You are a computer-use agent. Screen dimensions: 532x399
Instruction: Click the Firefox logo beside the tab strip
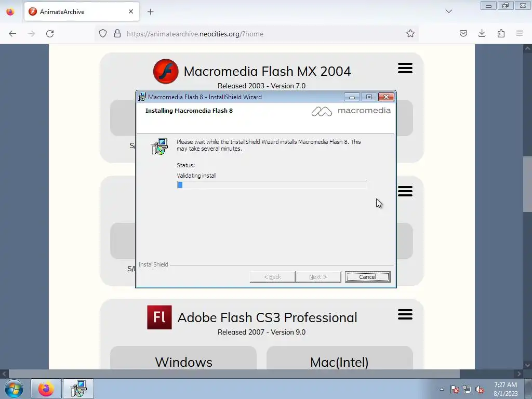(x=10, y=11)
